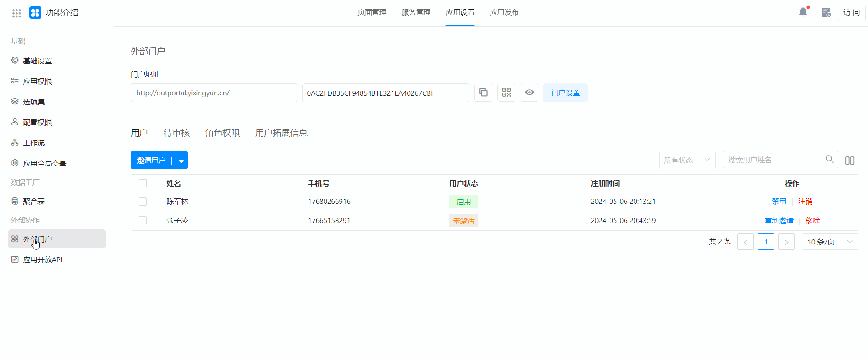The image size is (868, 358).
Task: Click the search magnifier icon
Action: point(829,159)
